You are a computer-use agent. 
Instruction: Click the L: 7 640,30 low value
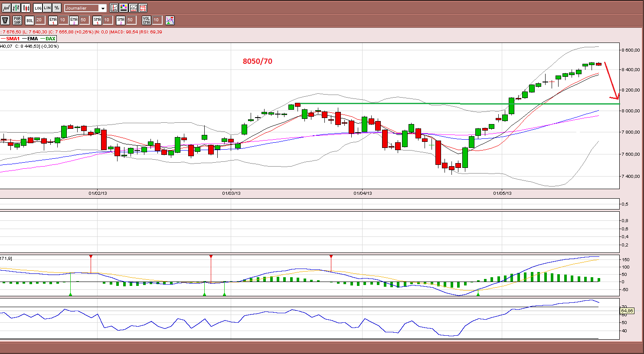[35, 32]
